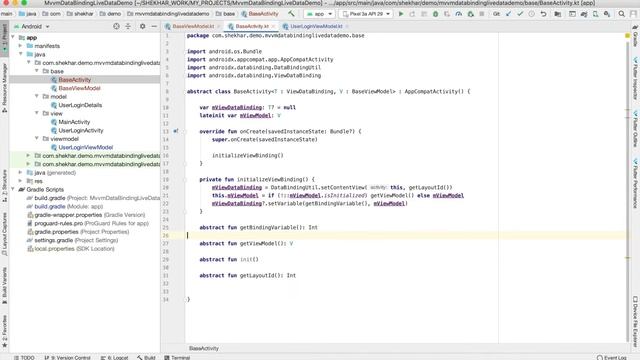The image size is (640, 360).
Task: Click the Attach Debugger to process icon
Action: [x=471, y=14]
